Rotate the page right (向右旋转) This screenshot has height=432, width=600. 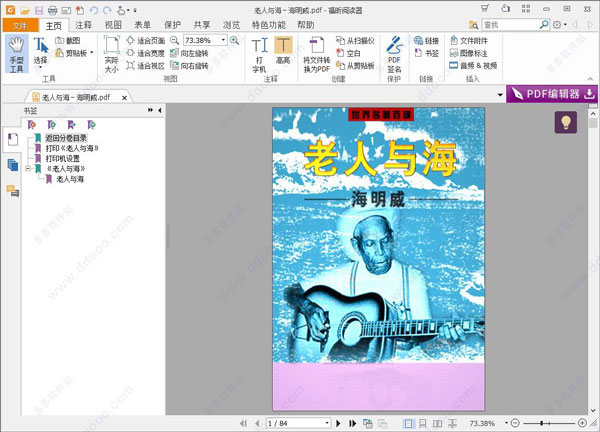[189, 65]
